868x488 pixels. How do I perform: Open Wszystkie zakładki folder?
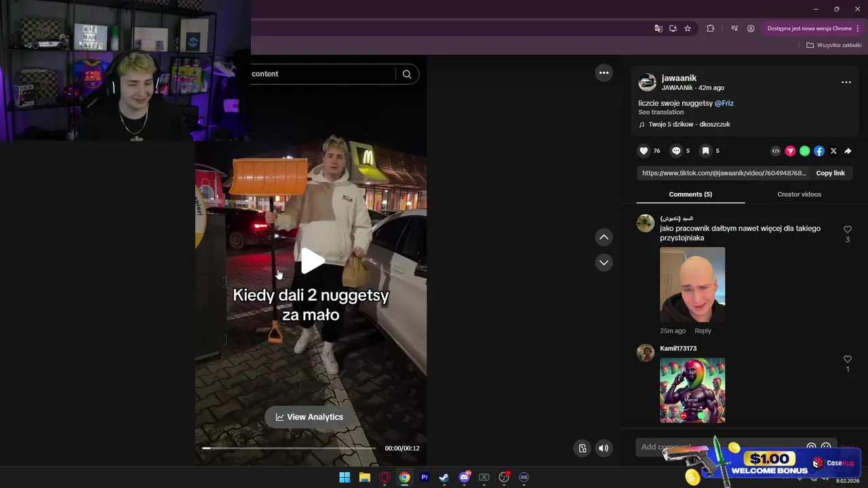[834, 45]
